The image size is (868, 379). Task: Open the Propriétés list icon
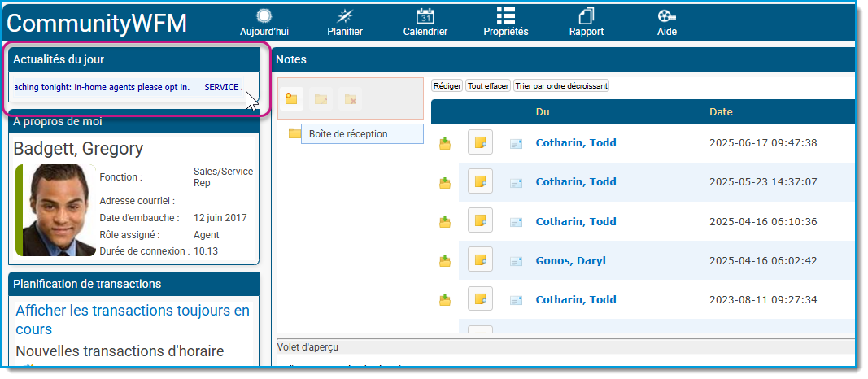(506, 16)
